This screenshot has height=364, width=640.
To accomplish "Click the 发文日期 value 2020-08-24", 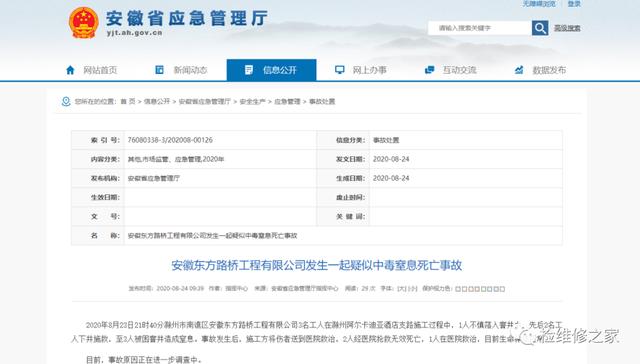I will (391, 159).
